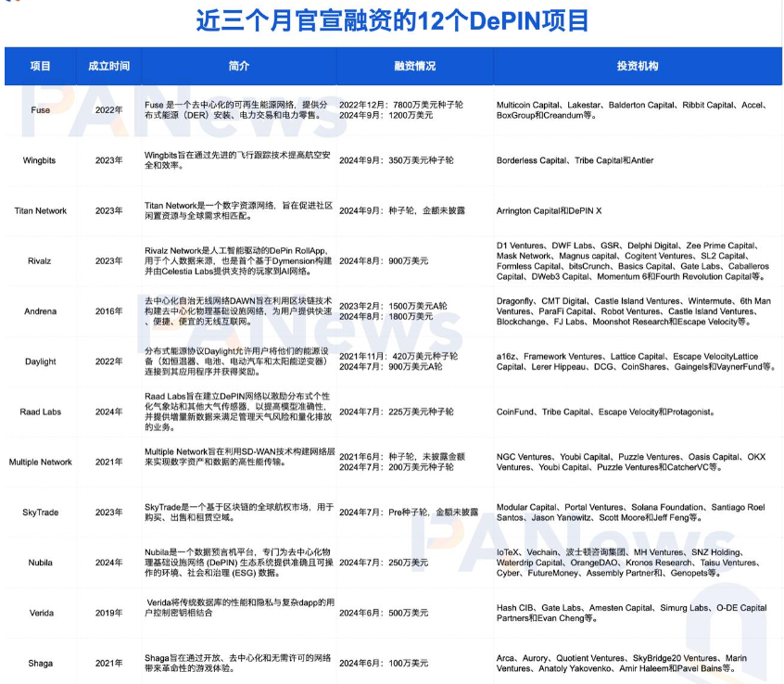The width and height of the screenshot is (784, 684).
Task: Click the title '近三个月官宣融资的12个DePIN项目'
Action: coord(392,21)
